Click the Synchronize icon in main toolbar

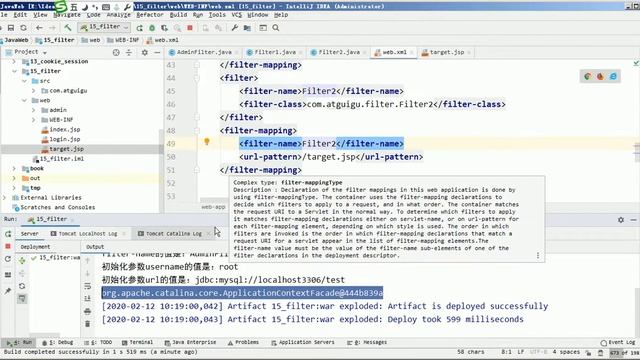pos(24,28)
